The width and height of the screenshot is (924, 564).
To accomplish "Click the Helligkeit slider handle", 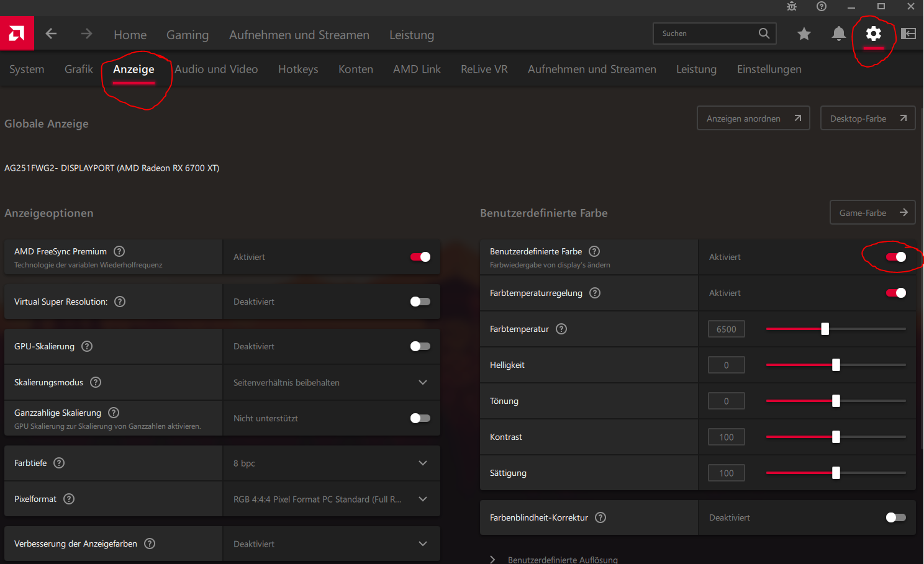I will click(x=836, y=365).
